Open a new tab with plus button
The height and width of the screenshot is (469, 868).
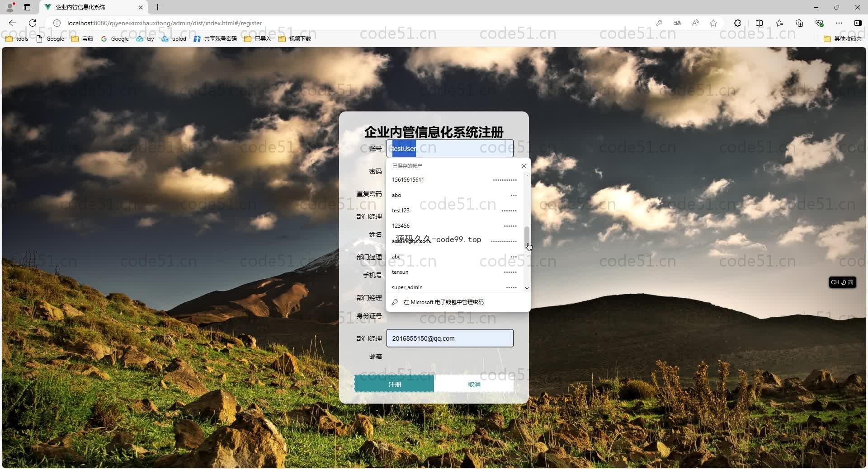point(157,7)
